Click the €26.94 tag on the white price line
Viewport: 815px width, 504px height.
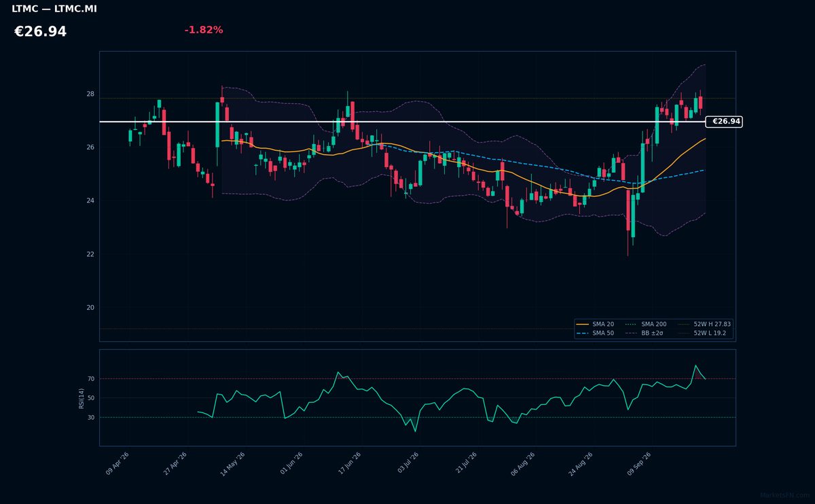click(724, 122)
